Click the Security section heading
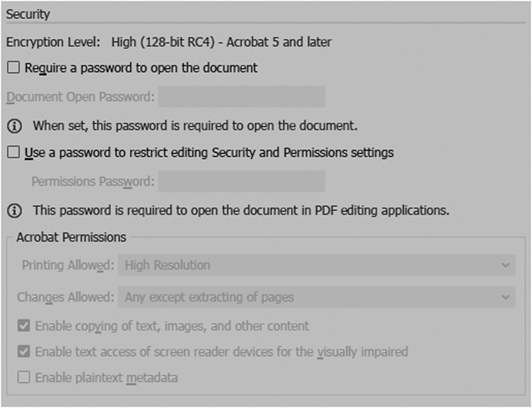532x408 pixels. coord(28,14)
